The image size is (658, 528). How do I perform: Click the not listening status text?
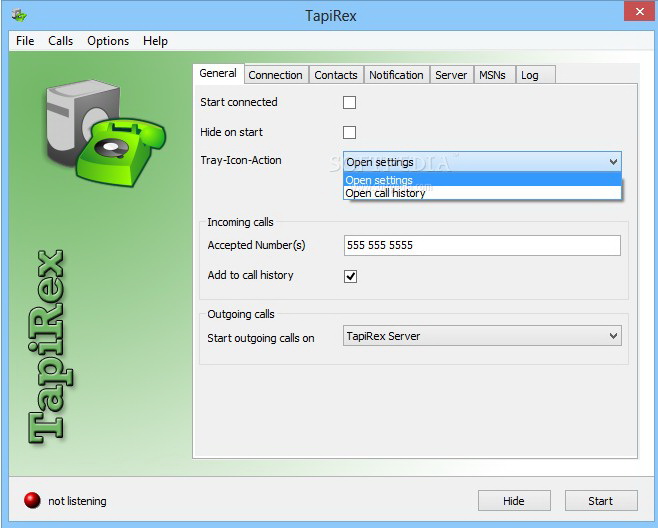coord(77,501)
